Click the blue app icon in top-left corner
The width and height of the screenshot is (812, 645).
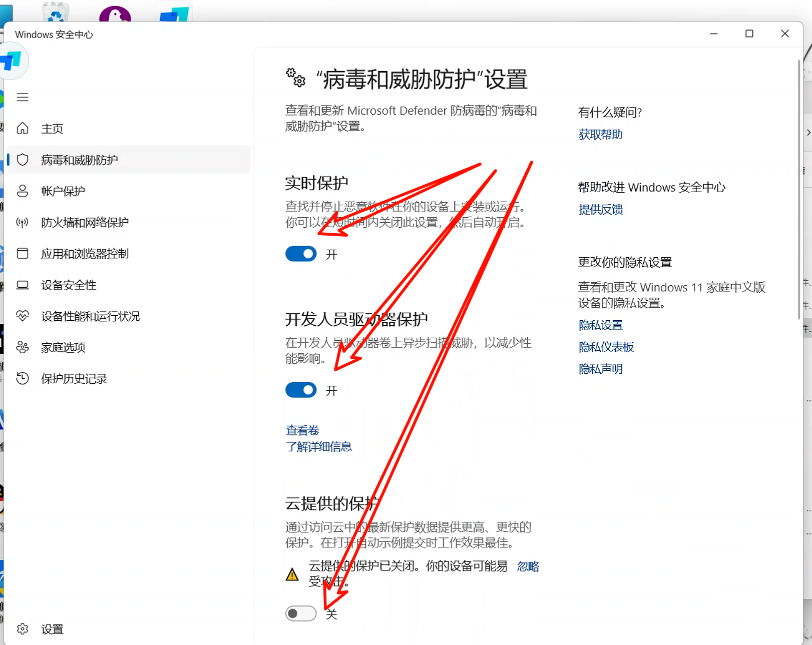(11, 61)
